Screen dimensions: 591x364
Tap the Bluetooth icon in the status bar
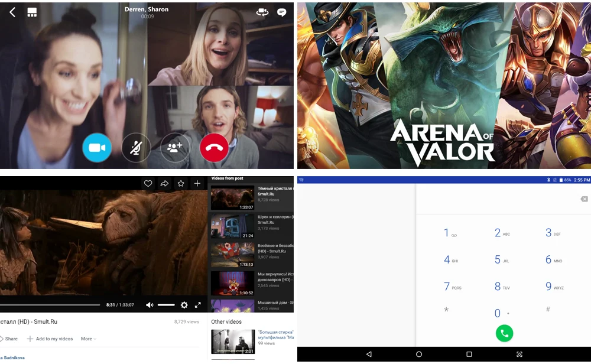pyautogui.click(x=549, y=180)
